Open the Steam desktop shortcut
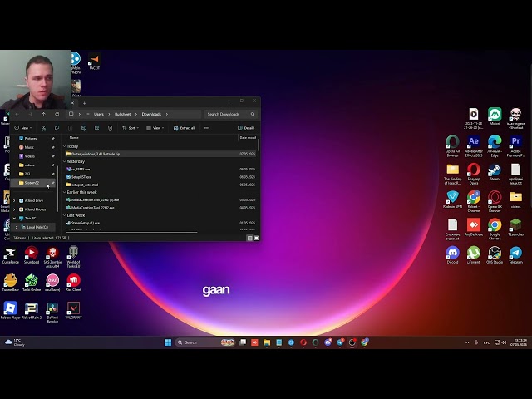 (495, 172)
